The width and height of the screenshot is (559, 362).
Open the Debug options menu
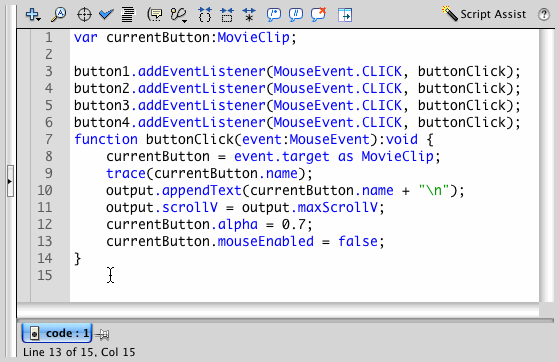[x=179, y=15]
